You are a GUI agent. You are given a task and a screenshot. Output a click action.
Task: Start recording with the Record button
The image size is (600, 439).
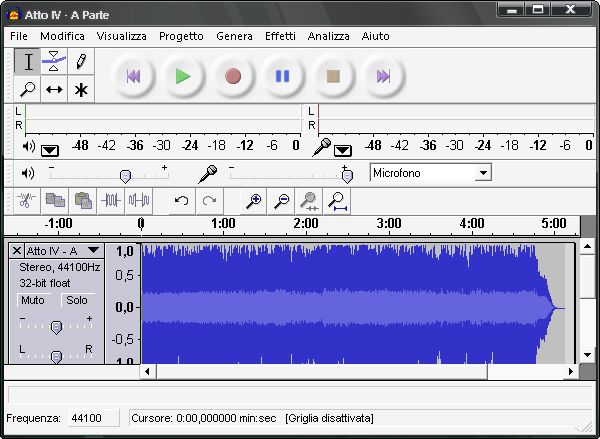pos(233,76)
